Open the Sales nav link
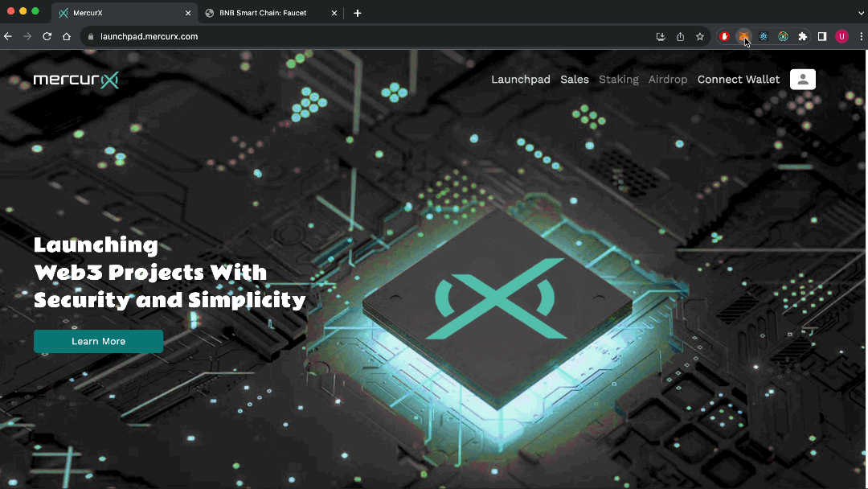This screenshot has width=868, height=489. pos(575,79)
